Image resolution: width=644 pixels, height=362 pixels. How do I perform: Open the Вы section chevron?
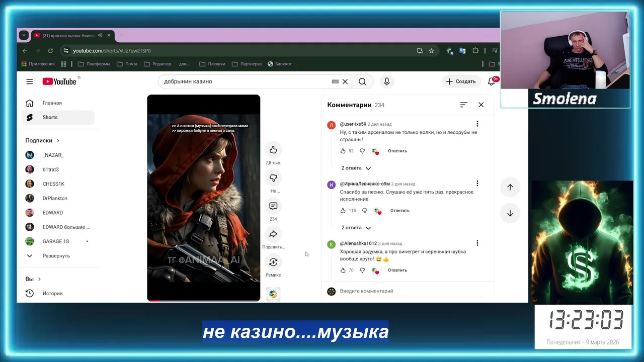coord(39,279)
